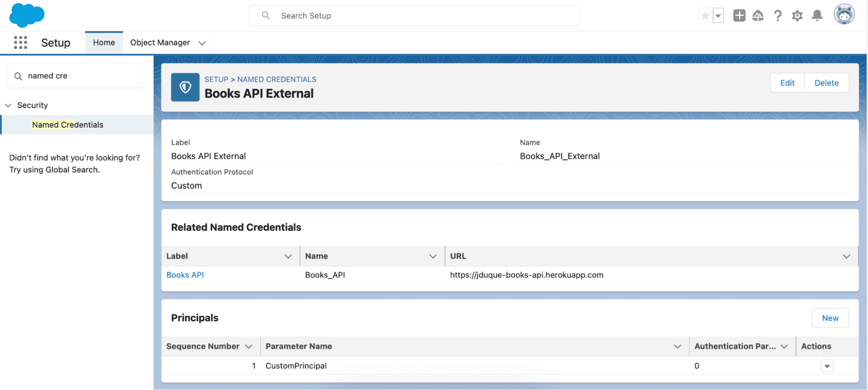Image resolution: width=868 pixels, height=390 pixels.
Task: Click the Named Credentials shield icon
Action: [185, 87]
